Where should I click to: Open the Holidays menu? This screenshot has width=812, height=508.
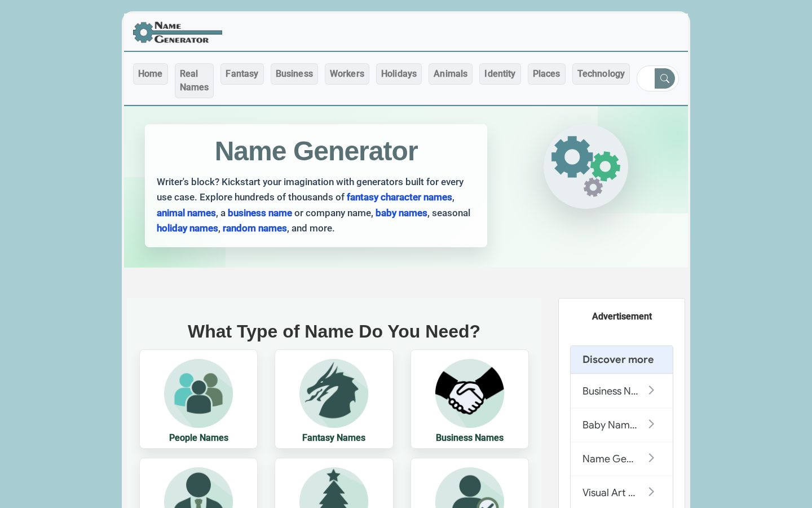pyautogui.click(x=399, y=74)
